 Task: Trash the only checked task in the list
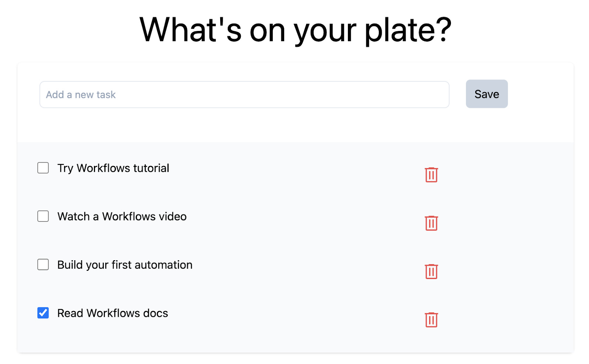(x=431, y=320)
